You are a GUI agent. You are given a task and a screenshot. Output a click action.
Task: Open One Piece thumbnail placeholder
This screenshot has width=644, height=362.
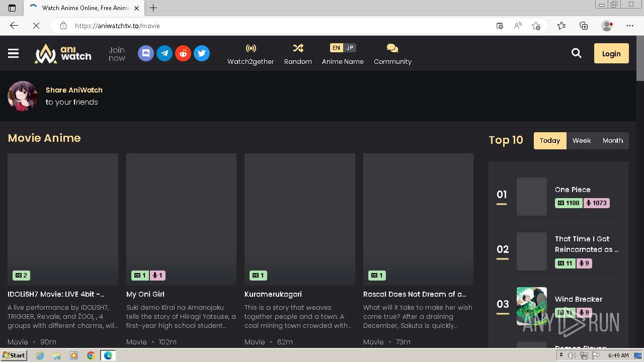point(532,197)
